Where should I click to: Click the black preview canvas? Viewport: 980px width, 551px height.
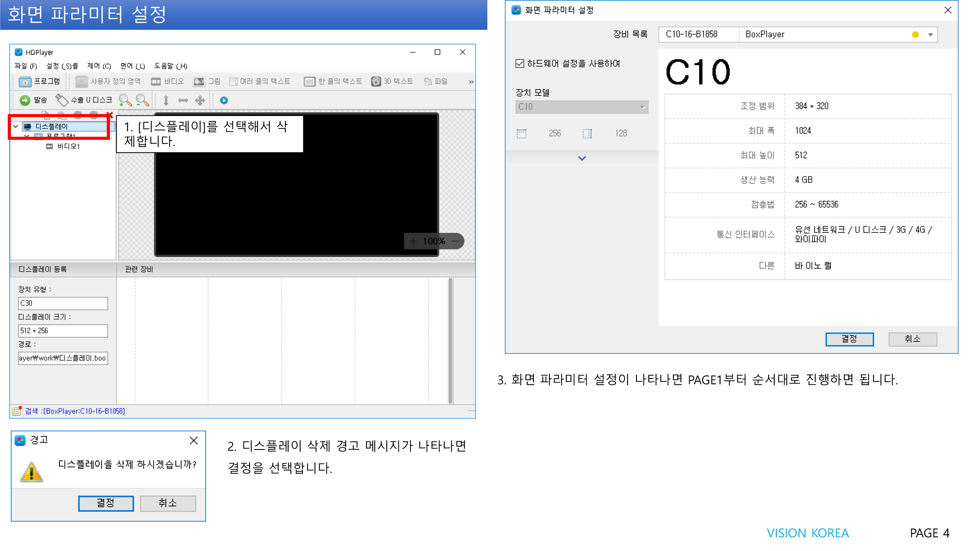[296, 184]
